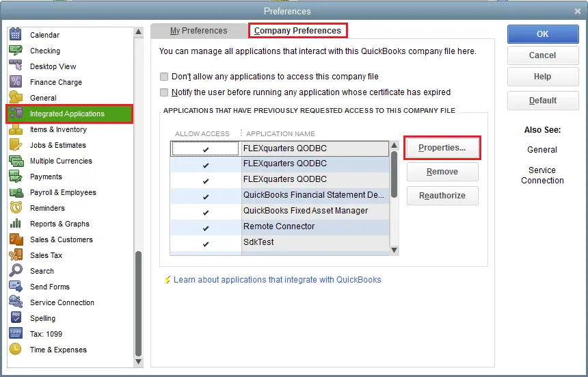Screen dimensions: 588x377
Task: Click the APPLICATION NAME column header
Action: (280, 134)
